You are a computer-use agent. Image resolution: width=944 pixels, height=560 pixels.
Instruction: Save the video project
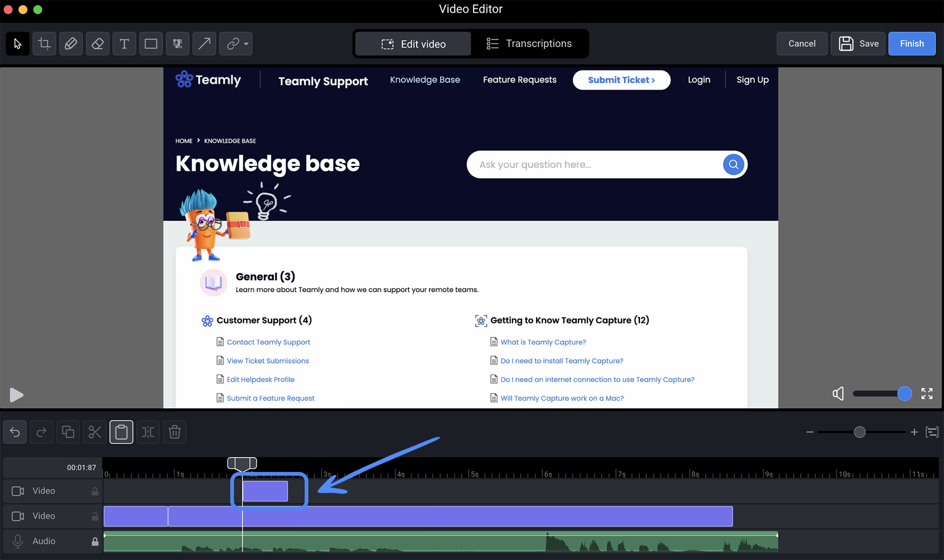858,44
